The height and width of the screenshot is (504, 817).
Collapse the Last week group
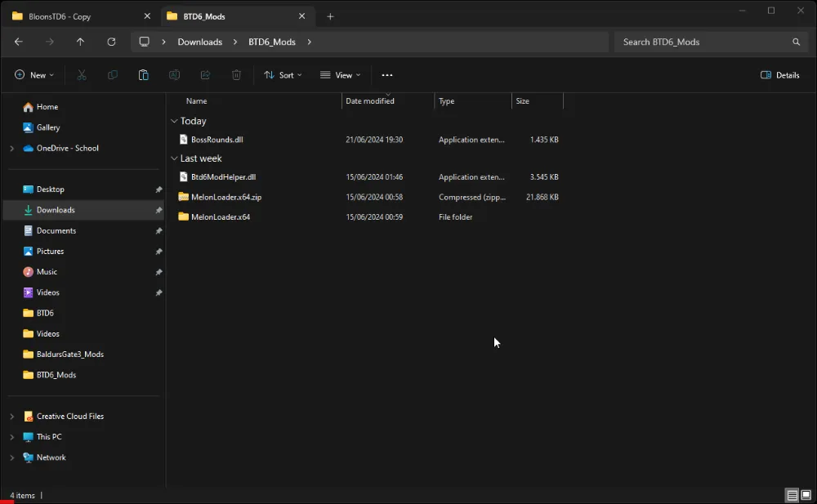(174, 158)
